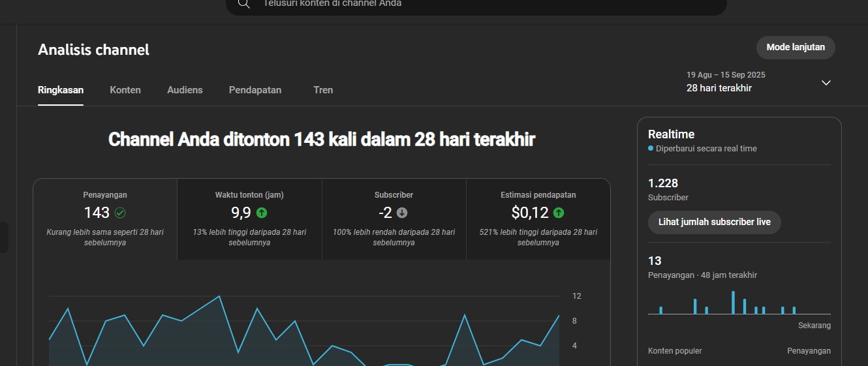868x366 pixels.
Task: Select the Tren tab
Action: pos(323,90)
